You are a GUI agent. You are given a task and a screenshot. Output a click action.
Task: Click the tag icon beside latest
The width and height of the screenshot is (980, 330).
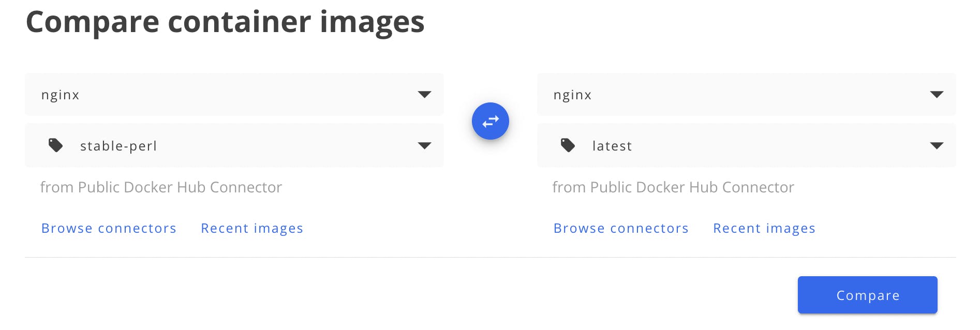pyautogui.click(x=568, y=145)
